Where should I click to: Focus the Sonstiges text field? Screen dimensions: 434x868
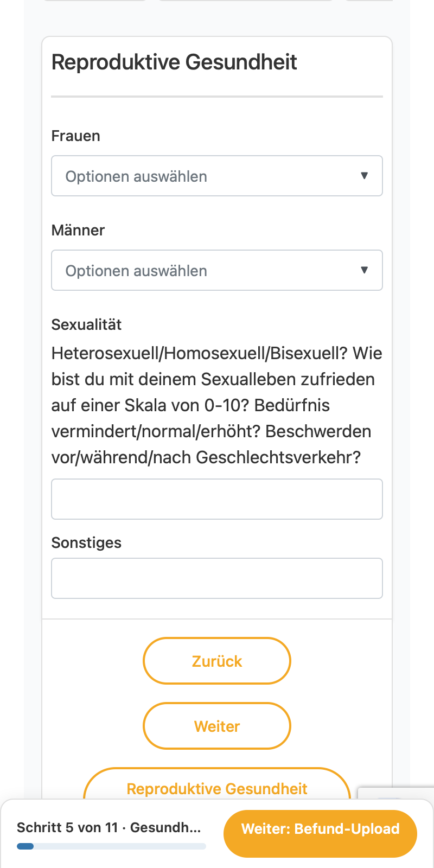217,578
